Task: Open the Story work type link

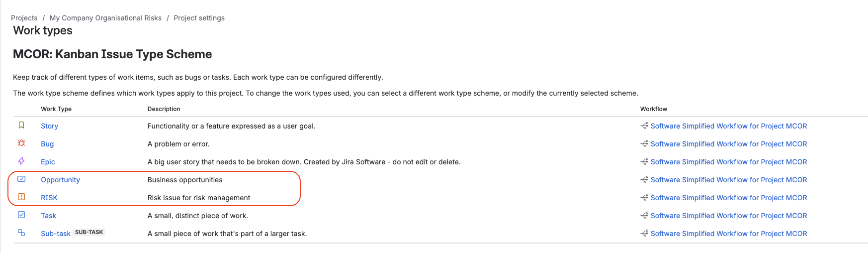Action: tap(49, 126)
